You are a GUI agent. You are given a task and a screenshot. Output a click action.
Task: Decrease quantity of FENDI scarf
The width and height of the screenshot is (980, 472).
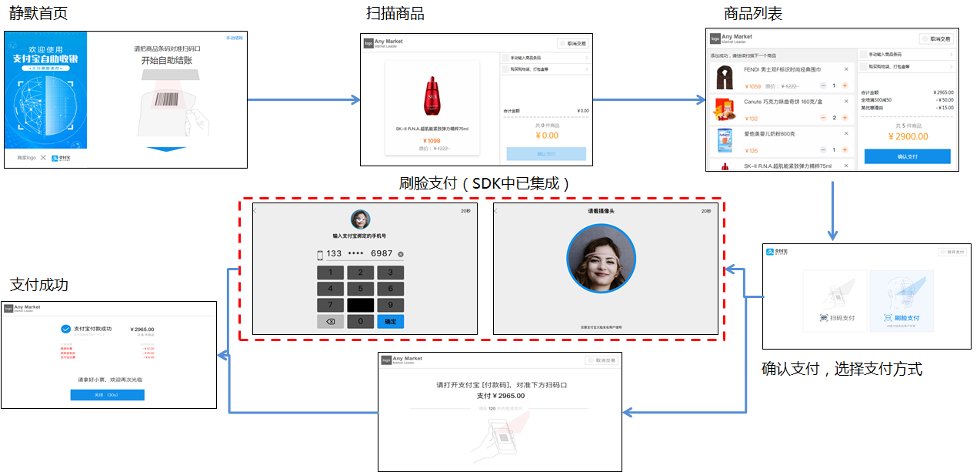pyautogui.click(x=823, y=85)
